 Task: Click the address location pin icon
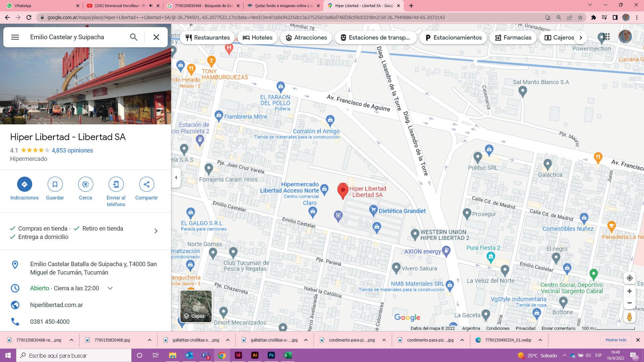[x=15, y=265]
